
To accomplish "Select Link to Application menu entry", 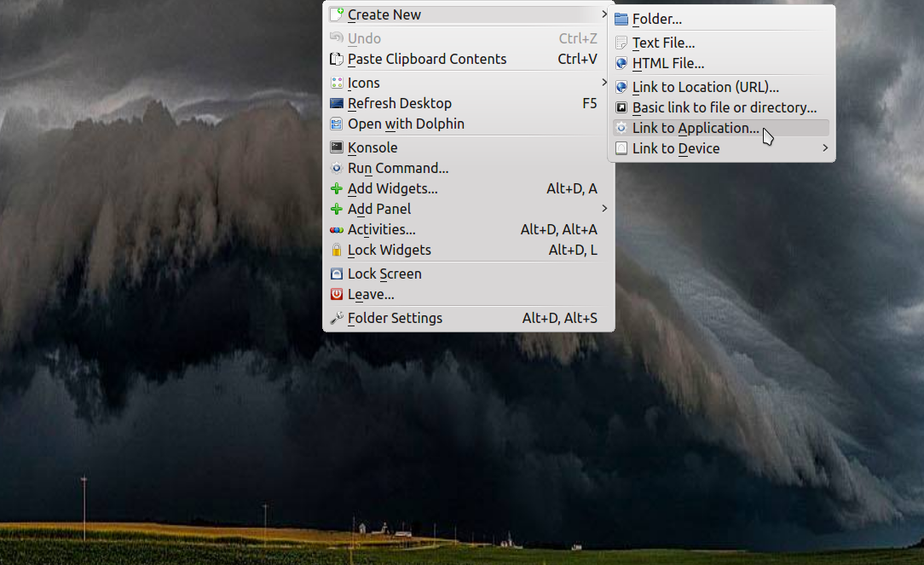I will pos(696,128).
